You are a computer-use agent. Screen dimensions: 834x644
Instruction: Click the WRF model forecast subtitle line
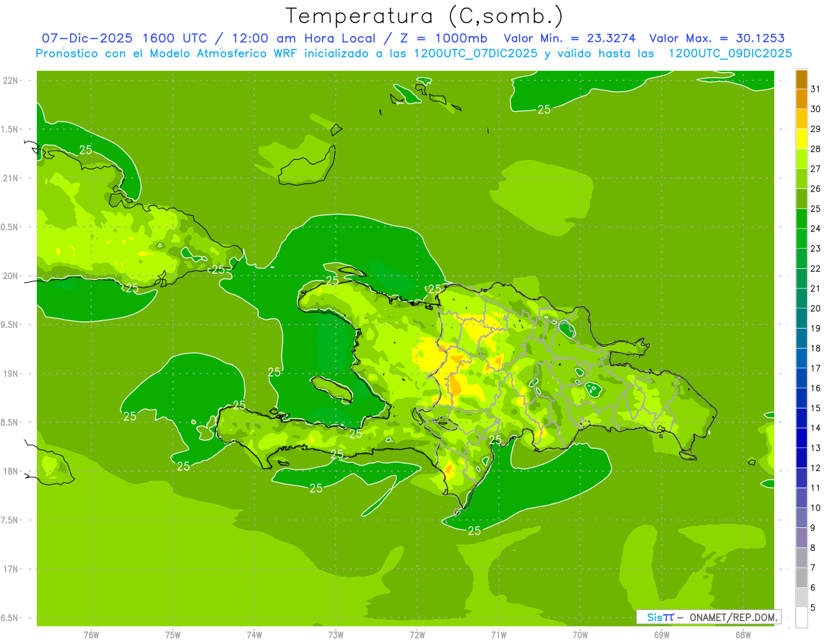(x=414, y=53)
